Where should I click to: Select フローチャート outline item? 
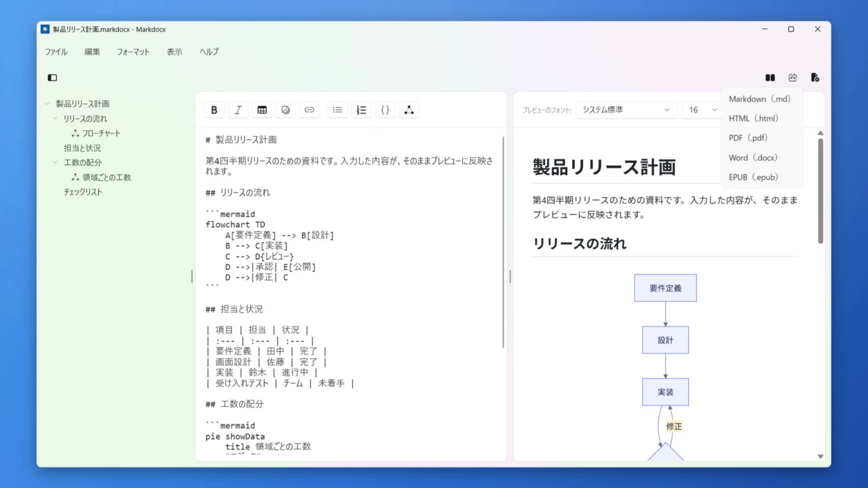click(101, 133)
